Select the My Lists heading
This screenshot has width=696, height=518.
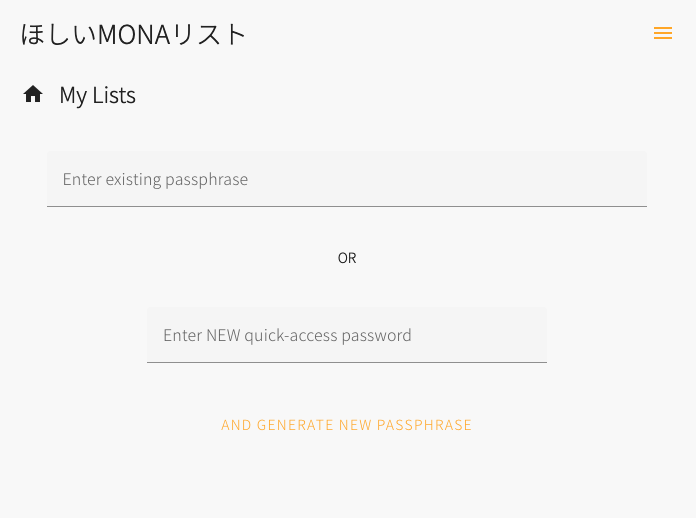click(98, 95)
